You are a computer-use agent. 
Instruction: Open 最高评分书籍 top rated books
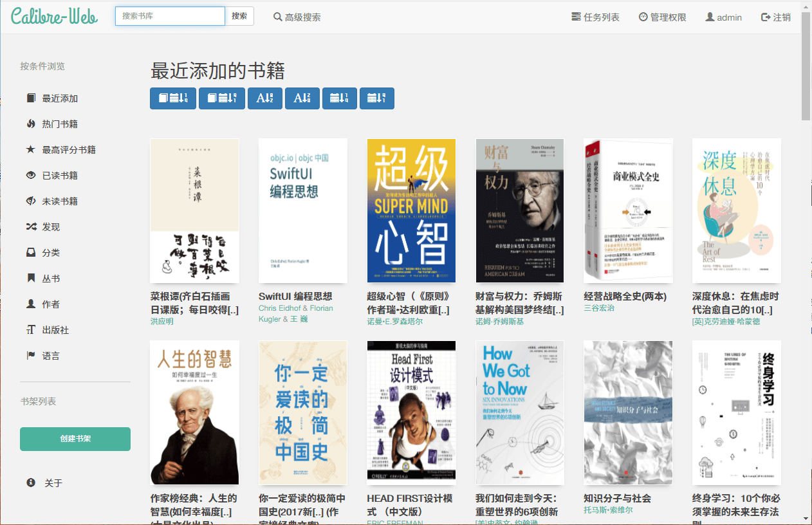(68, 150)
